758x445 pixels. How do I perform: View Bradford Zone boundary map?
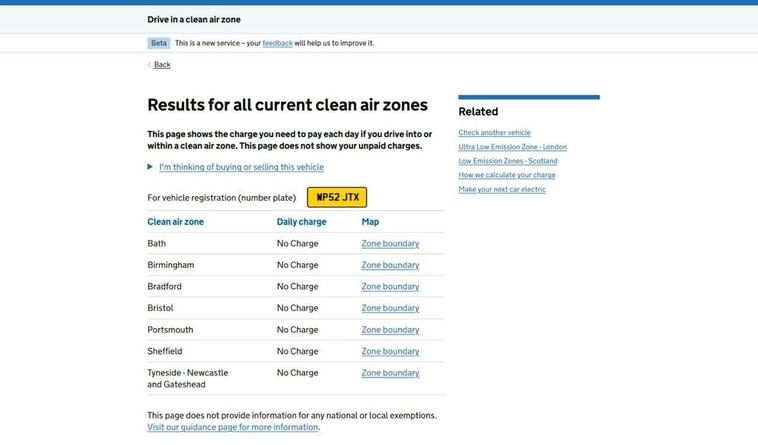click(390, 287)
